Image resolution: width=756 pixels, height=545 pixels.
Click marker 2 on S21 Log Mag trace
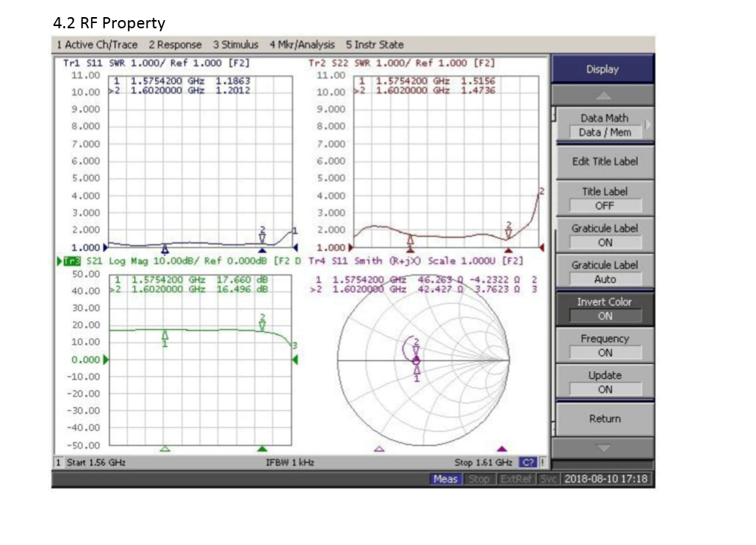262,322
